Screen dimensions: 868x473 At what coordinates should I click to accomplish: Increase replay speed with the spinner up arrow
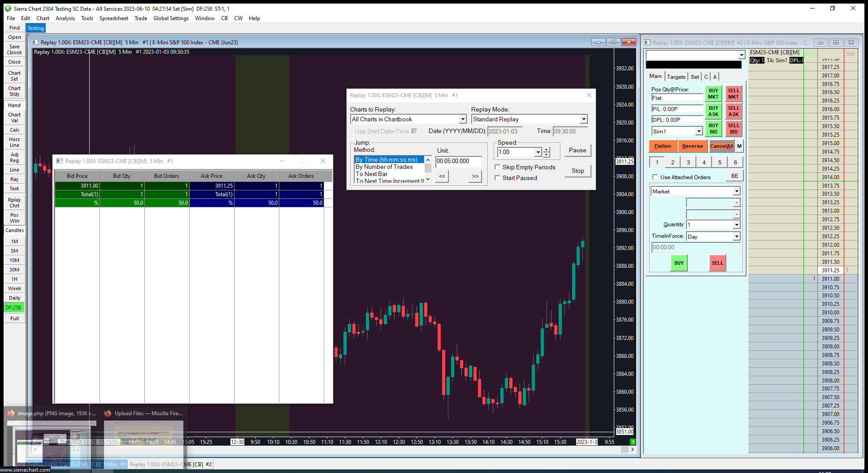[546, 150]
